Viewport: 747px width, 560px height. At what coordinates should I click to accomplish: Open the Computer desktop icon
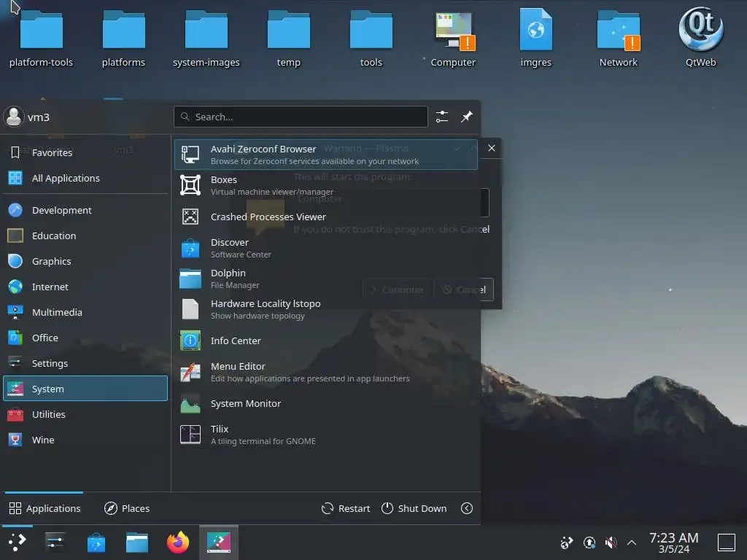point(454,39)
